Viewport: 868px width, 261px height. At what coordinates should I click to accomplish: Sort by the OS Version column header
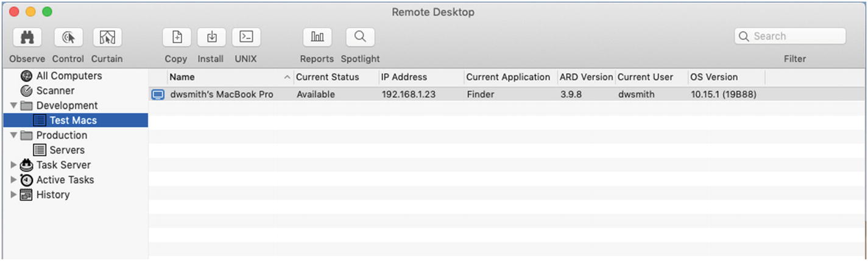714,77
